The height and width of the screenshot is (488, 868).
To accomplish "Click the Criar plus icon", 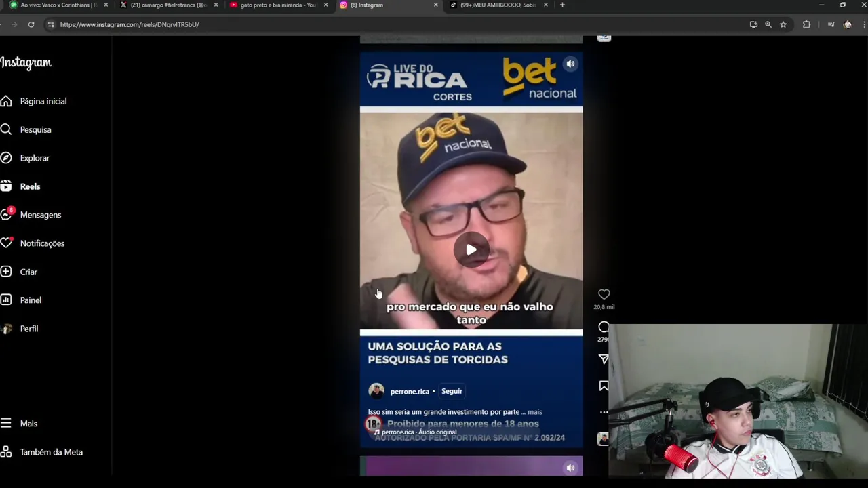I will click(x=6, y=272).
